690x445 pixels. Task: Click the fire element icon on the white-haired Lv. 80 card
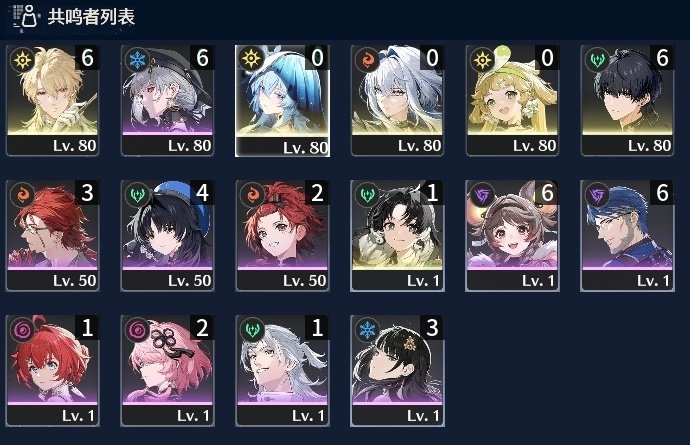click(367, 59)
